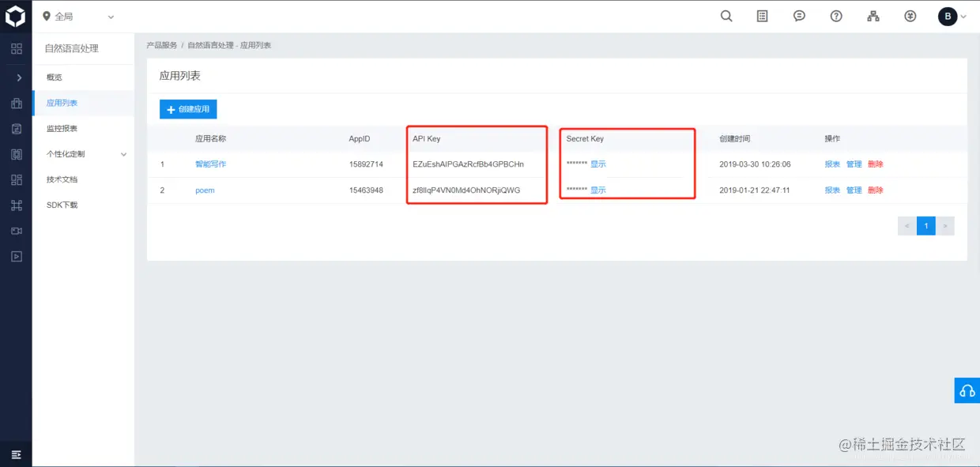Viewport: 980px width, 467px height.
Task: Click 管理 for the poem row
Action: pyautogui.click(x=854, y=190)
